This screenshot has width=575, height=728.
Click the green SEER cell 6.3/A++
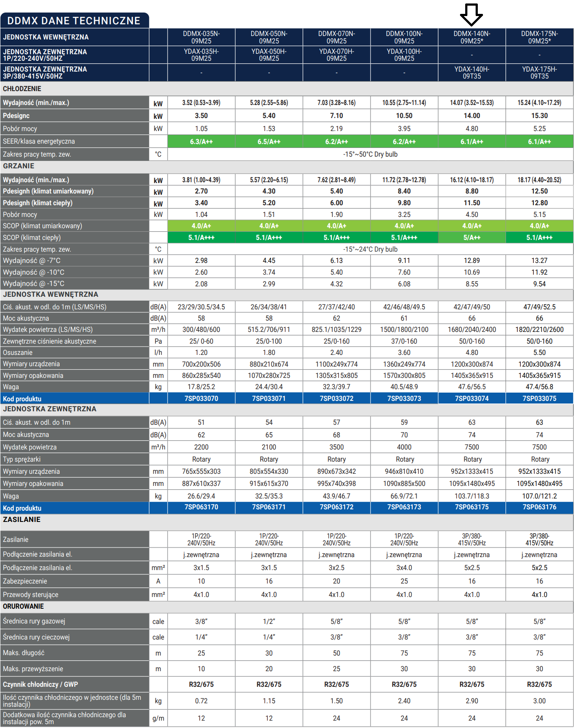coord(201,142)
